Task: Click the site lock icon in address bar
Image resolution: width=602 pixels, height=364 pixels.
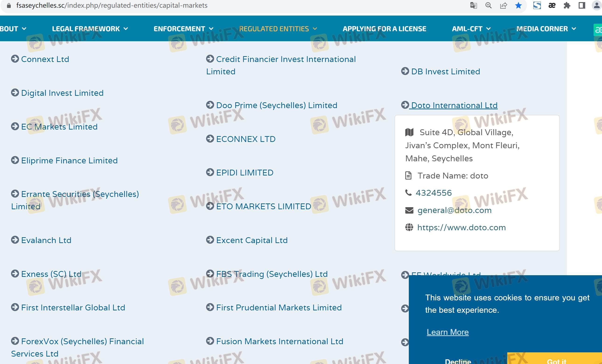Action: click(x=9, y=5)
